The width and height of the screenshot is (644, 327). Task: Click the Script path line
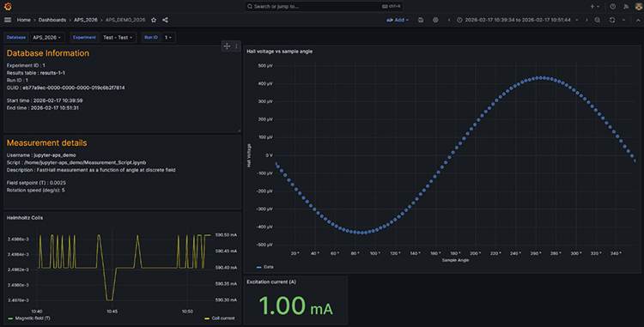(76, 162)
